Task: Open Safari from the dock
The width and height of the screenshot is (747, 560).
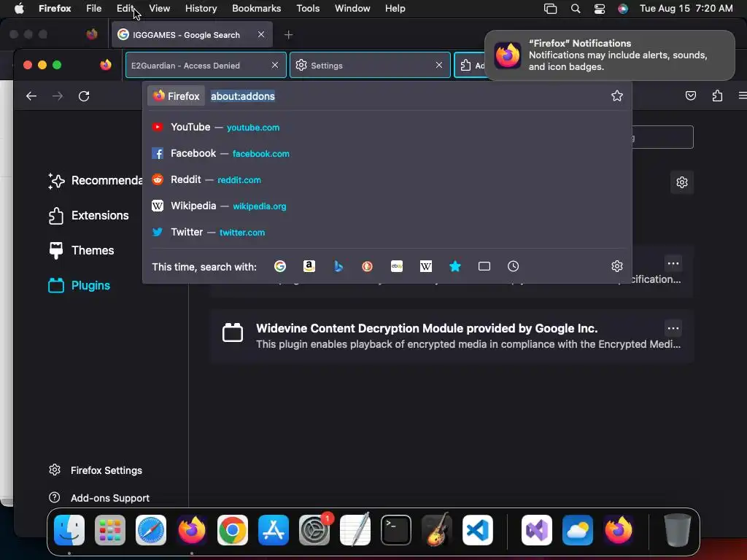Action: tap(151, 530)
